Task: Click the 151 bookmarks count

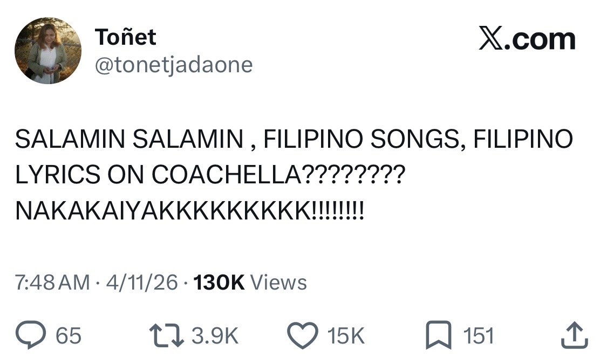Action: pyautogui.click(x=479, y=336)
